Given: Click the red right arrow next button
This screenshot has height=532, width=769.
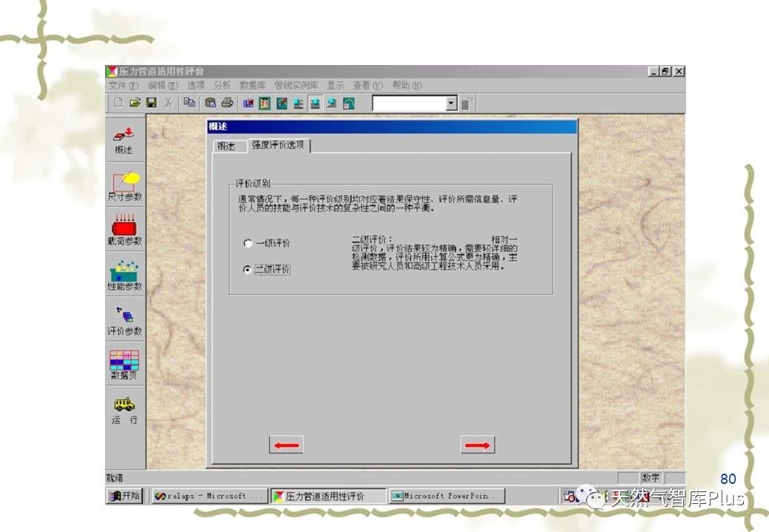Looking at the screenshot, I should [x=478, y=445].
